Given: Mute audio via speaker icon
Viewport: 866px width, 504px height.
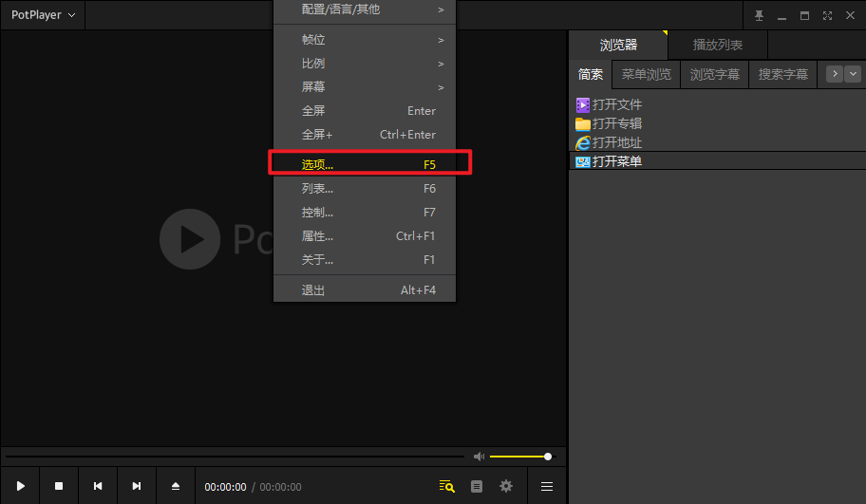Looking at the screenshot, I should point(479,457).
